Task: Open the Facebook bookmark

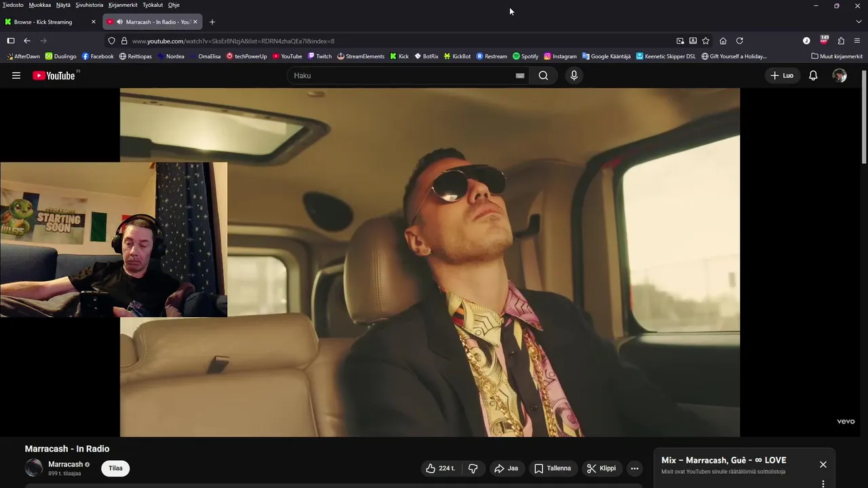Action: pos(98,56)
